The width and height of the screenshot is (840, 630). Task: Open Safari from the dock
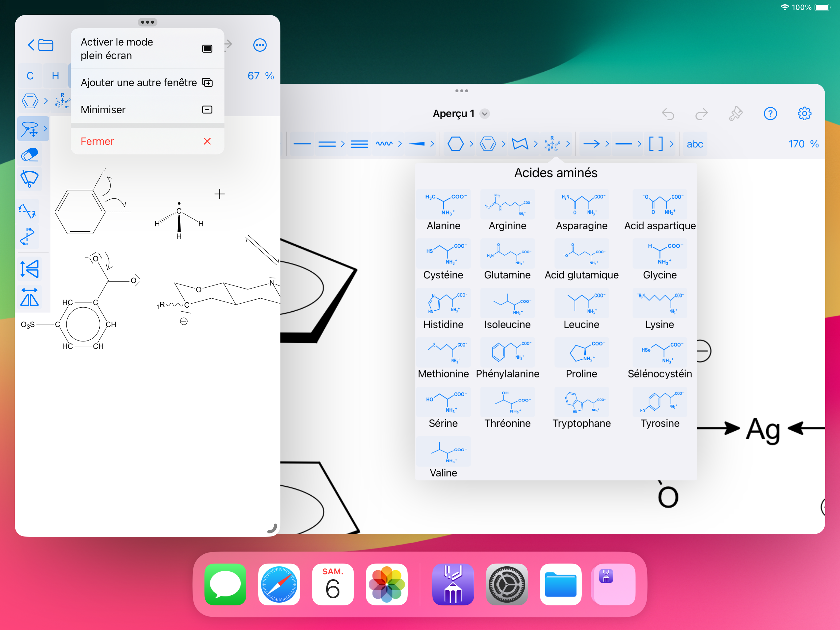click(279, 584)
